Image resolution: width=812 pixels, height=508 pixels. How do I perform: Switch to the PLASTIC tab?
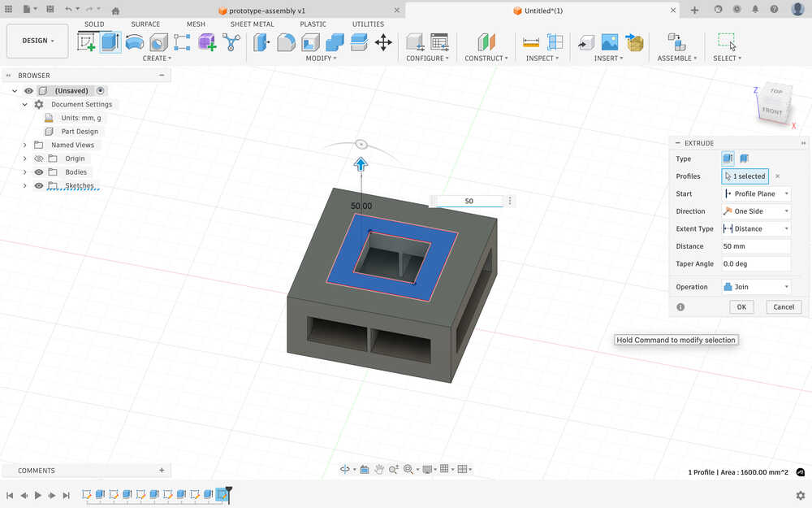[x=313, y=24]
